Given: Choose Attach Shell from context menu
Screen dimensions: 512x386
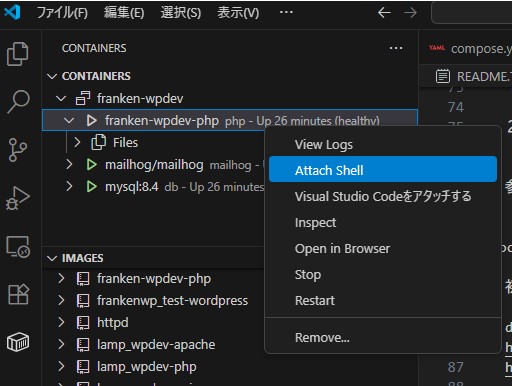Looking at the screenshot, I should click(383, 169).
